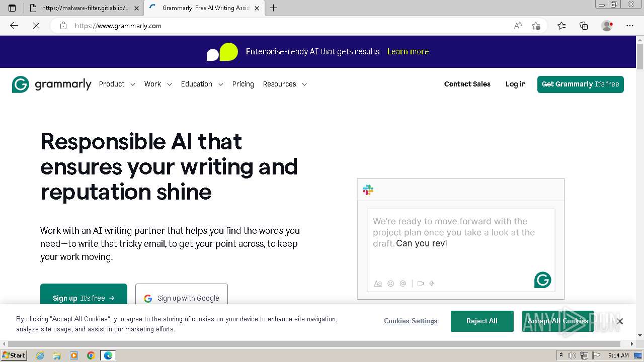This screenshot has height=362, width=644.
Task: Open the Windows Start menu
Action: click(x=14, y=355)
